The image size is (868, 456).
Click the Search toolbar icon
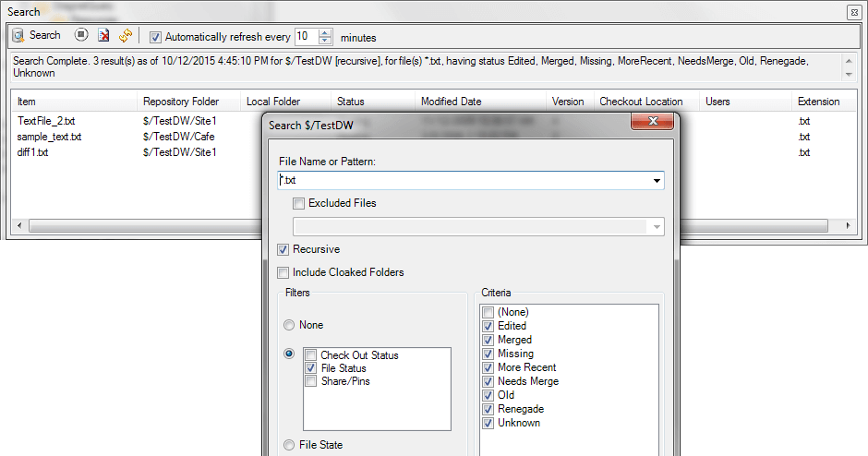tap(37, 36)
